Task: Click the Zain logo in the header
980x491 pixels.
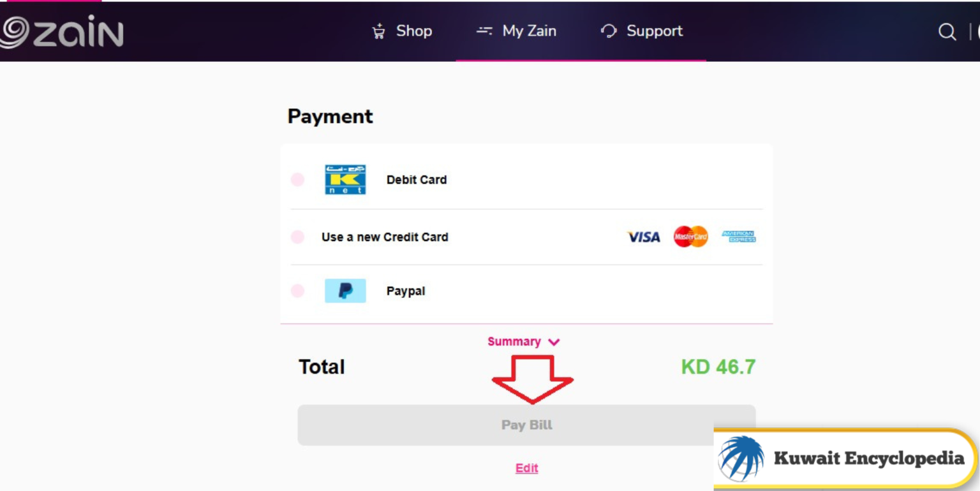Action: pyautogui.click(x=61, y=31)
